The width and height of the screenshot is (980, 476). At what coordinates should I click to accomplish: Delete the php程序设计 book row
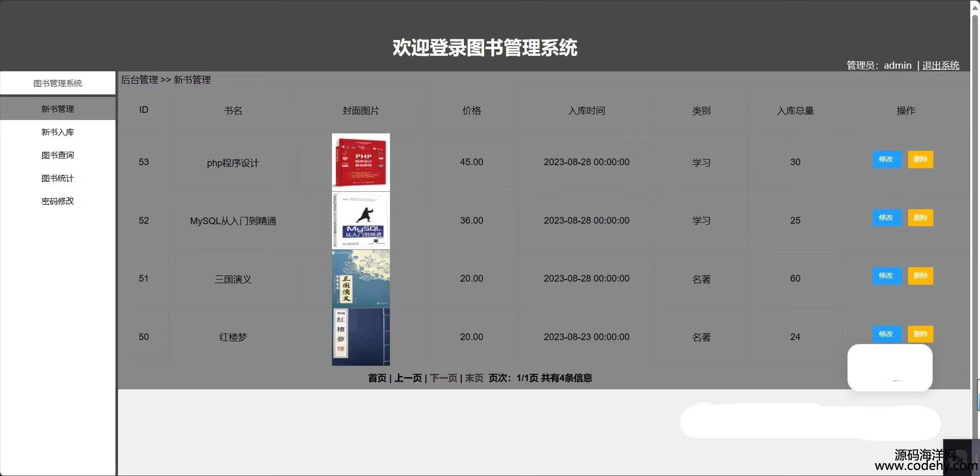[920, 160]
